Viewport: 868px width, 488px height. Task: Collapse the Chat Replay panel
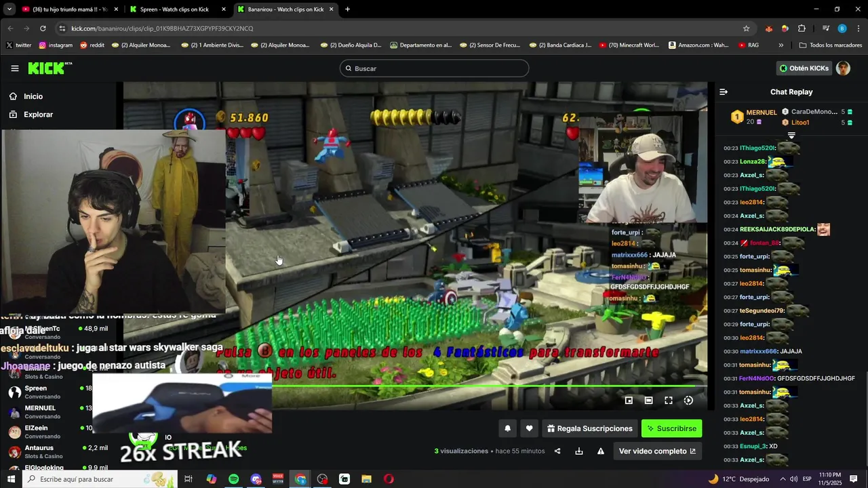tap(724, 91)
